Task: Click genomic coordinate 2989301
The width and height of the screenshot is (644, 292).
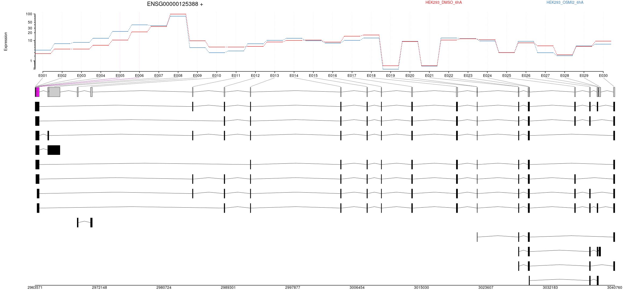Action: (228, 287)
